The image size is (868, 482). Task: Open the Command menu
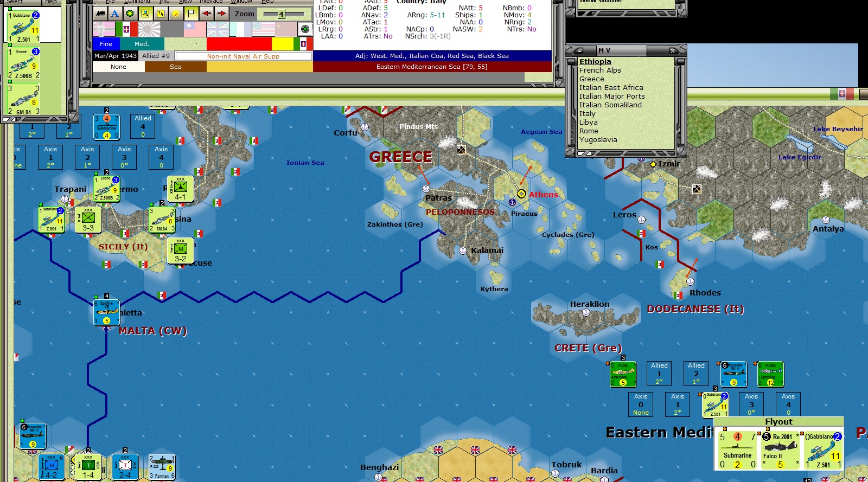[x=137, y=2]
